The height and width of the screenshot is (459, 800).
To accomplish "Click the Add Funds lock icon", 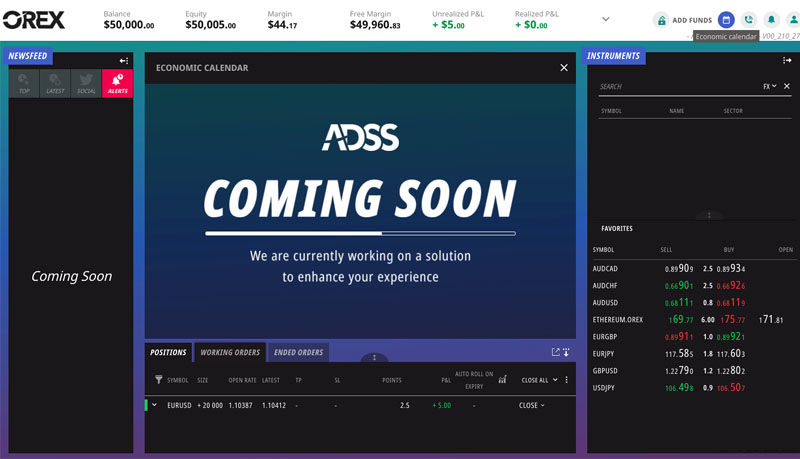I will (661, 20).
